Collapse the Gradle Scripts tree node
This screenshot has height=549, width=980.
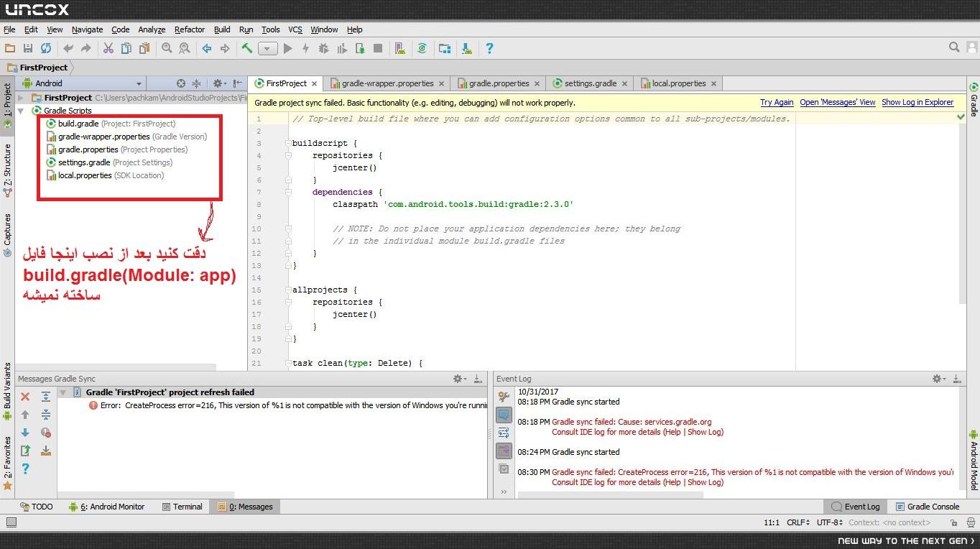pyautogui.click(x=21, y=111)
